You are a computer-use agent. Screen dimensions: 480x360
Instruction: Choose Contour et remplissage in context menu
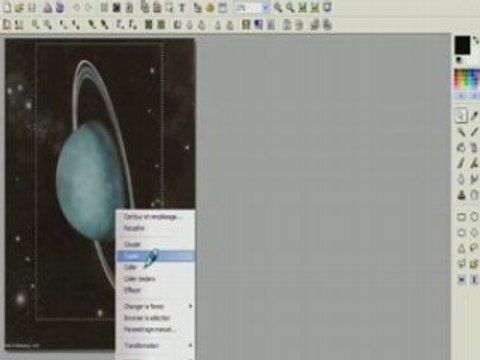[x=155, y=217]
